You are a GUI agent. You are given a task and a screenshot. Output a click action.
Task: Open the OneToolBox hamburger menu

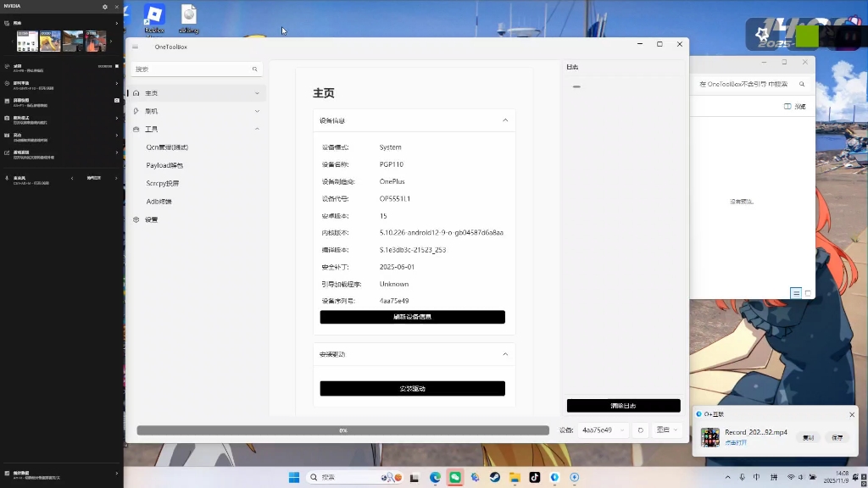pyautogui.click(x=135, y=47)
